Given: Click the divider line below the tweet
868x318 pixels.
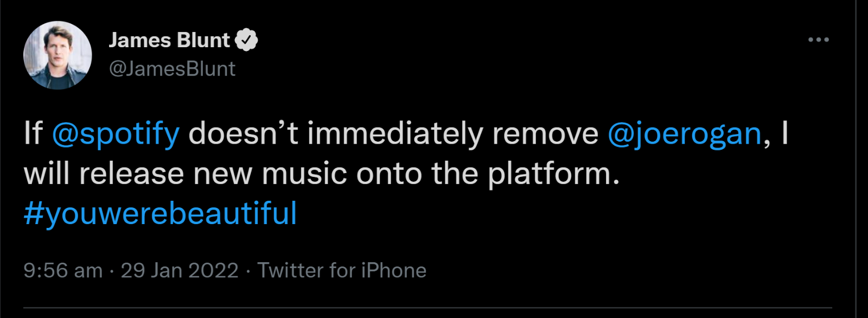Looking at the screenshot, I should 427,308.
